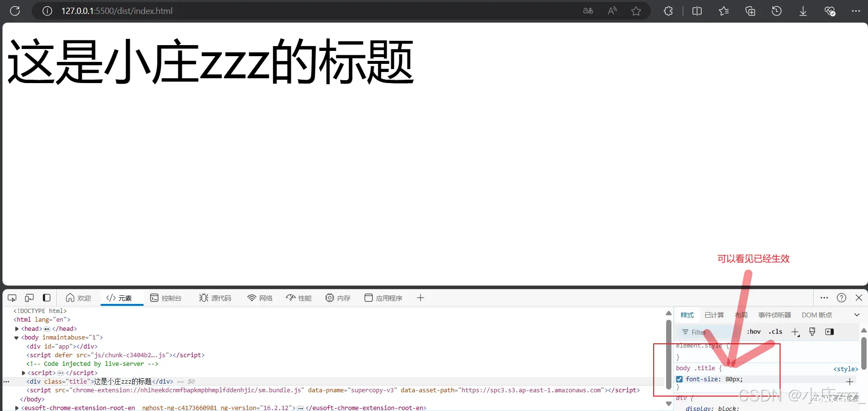Select the script defer chunk-c3404b2 node
868x411 pixels.
tap(115, 355)
